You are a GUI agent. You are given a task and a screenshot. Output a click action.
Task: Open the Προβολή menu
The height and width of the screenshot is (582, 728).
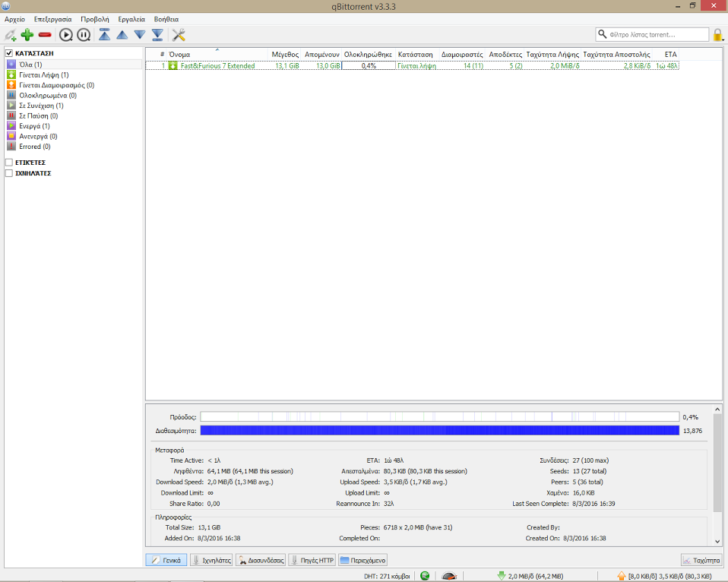pos(95,19)
